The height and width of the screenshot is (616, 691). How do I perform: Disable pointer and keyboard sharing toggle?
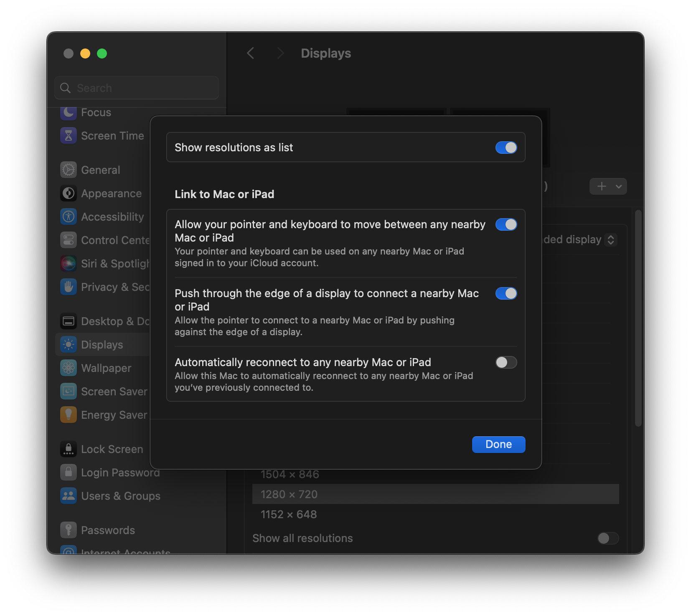pyautogui.click(x=506, y=224)
